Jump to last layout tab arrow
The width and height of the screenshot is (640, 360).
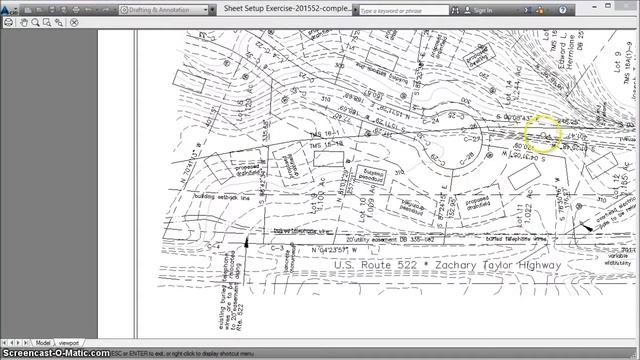(x=25, y=343)
